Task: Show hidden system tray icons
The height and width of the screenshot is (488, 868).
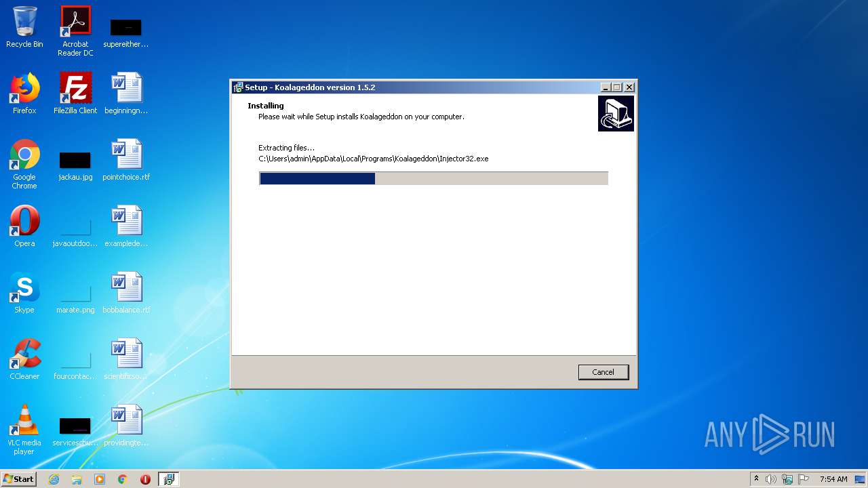Action: coord(757,479)
